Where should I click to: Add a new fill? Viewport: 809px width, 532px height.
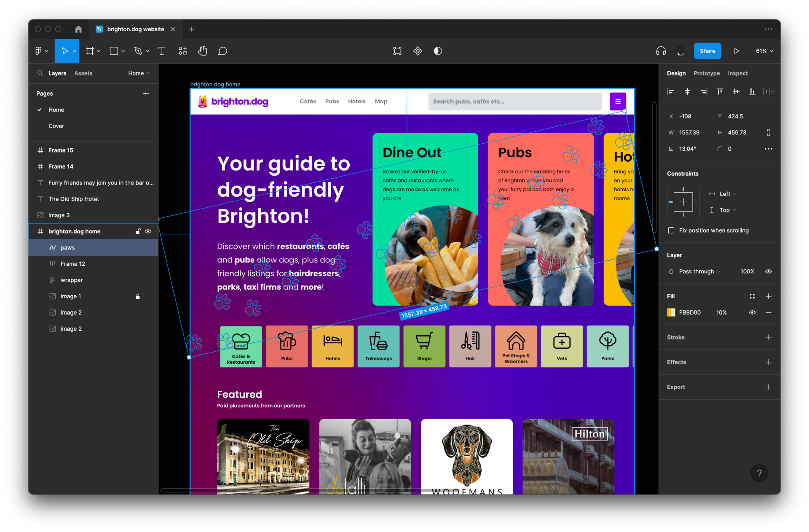point(769,296)
